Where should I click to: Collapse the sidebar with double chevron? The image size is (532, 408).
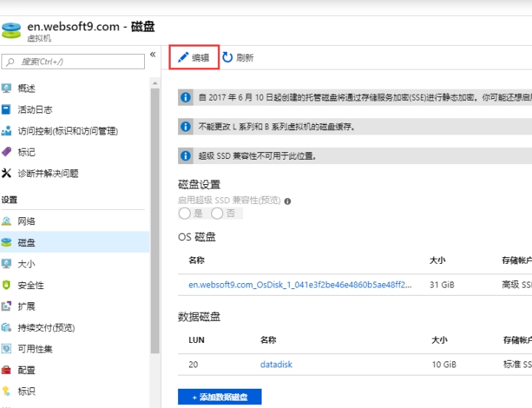(x=153, y=55)
